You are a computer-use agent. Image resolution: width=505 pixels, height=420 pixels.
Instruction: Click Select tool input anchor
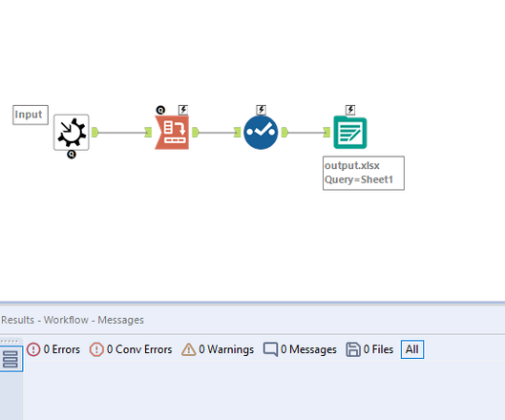tap(238, 133)
